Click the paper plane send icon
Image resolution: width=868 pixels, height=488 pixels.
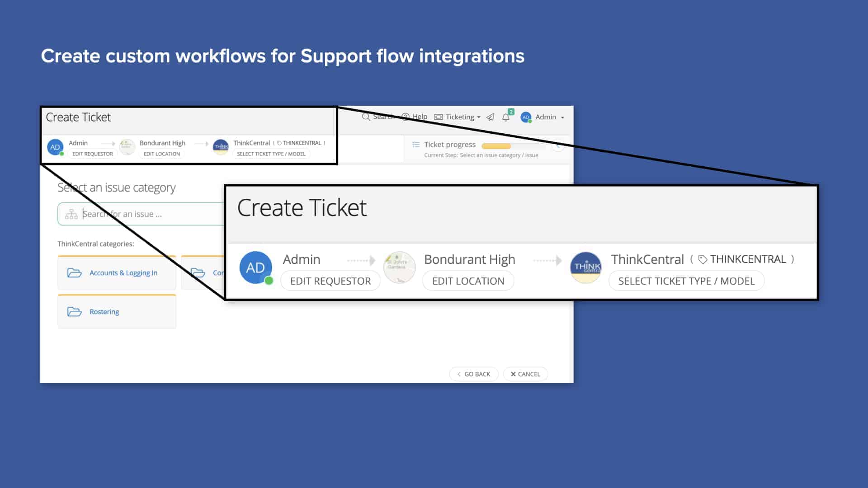click(491, 117)
